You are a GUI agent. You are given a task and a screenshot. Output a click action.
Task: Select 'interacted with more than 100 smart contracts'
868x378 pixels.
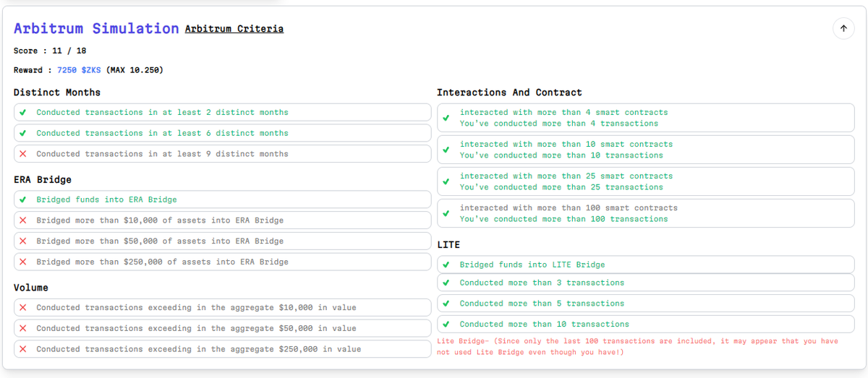pos(569,207)
